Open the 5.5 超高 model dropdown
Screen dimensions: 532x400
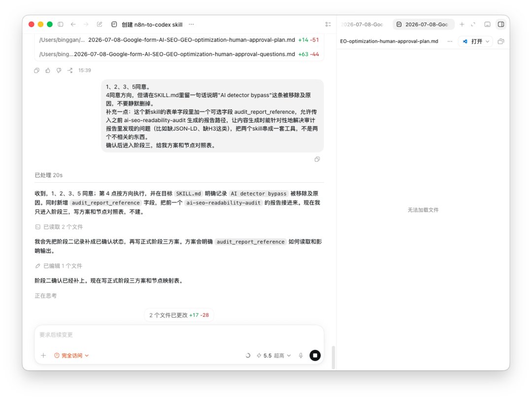click(274, 356)
